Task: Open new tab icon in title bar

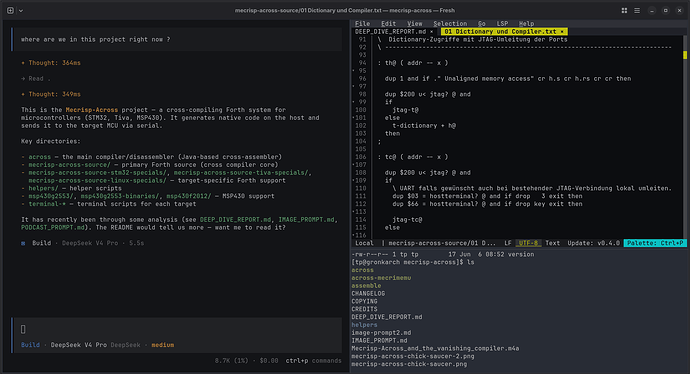Action: 10,11
